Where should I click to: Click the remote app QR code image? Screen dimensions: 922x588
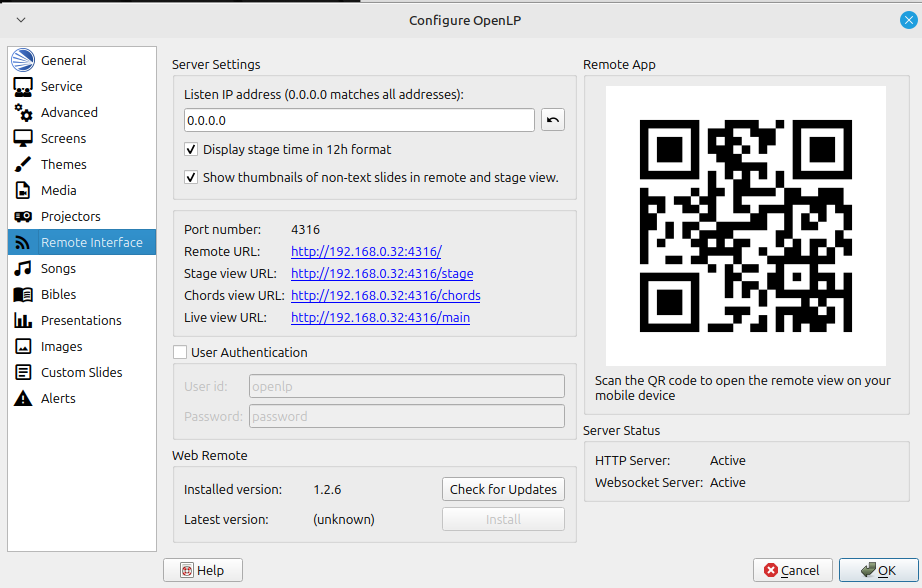pyautogui.click(x=745, y=225)
